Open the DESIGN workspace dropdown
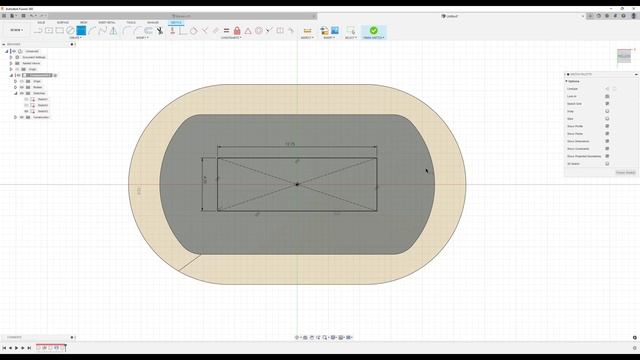The image size is (640, 360). point(17,30)
